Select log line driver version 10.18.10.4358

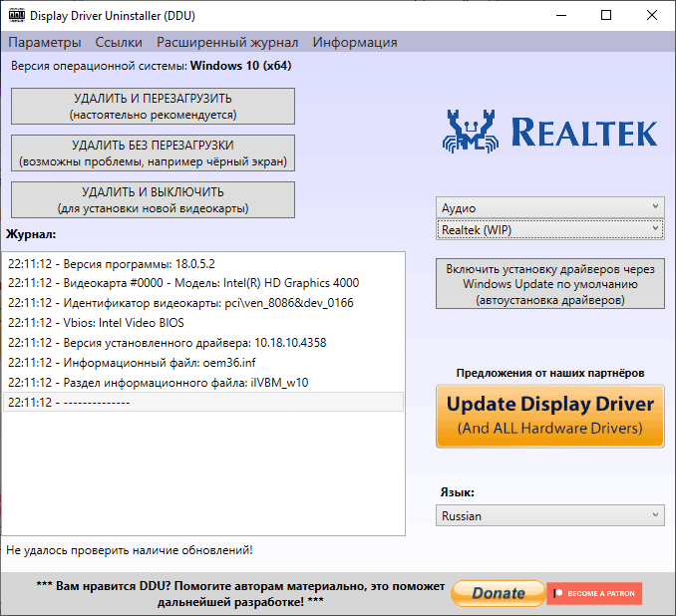[203, 343]
